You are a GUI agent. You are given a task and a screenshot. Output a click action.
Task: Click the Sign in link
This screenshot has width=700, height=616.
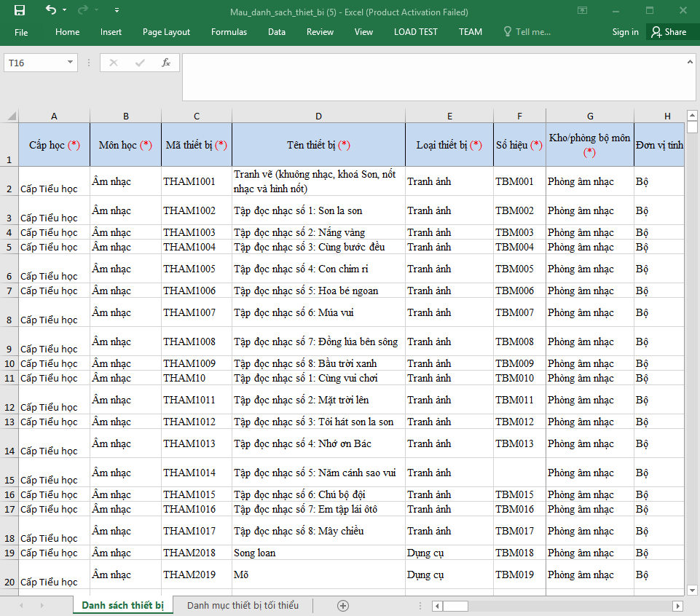tap(625, 32)
